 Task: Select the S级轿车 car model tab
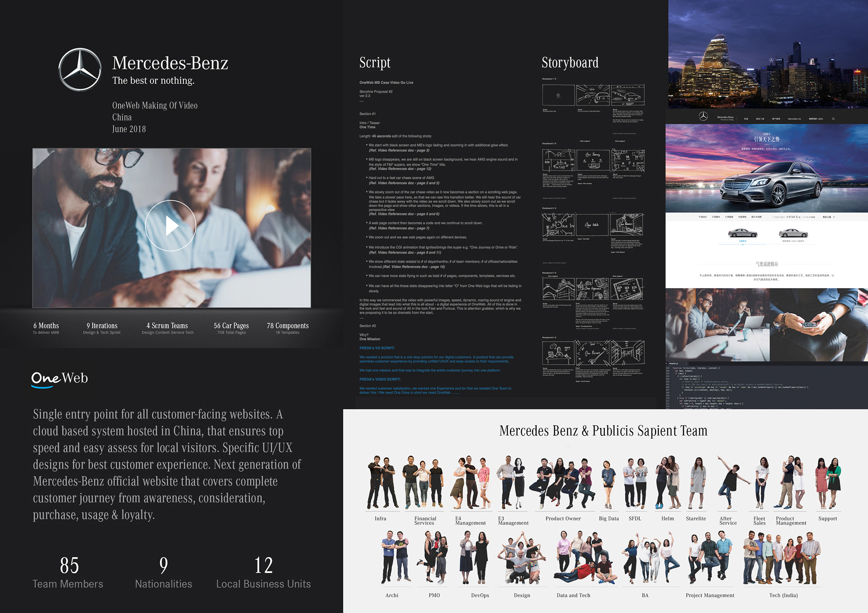tap(742, 235)
